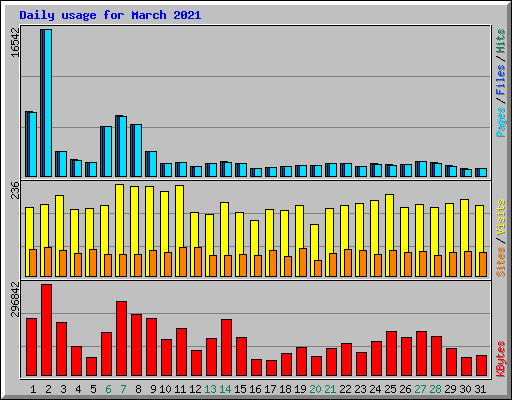This screenshot has width=512, height=400.
Task: Select the cyan hits bar for day 8
Action: coord(138,151)
